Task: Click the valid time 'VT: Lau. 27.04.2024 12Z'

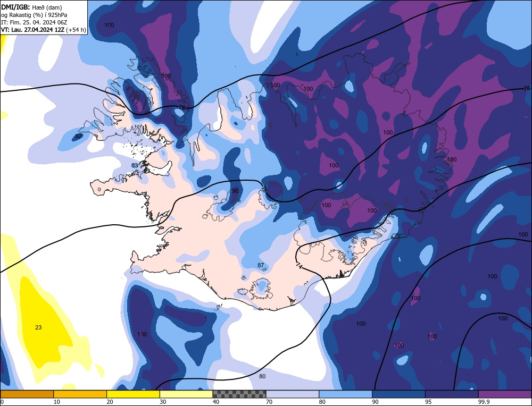Action: [x=33, y=30]
